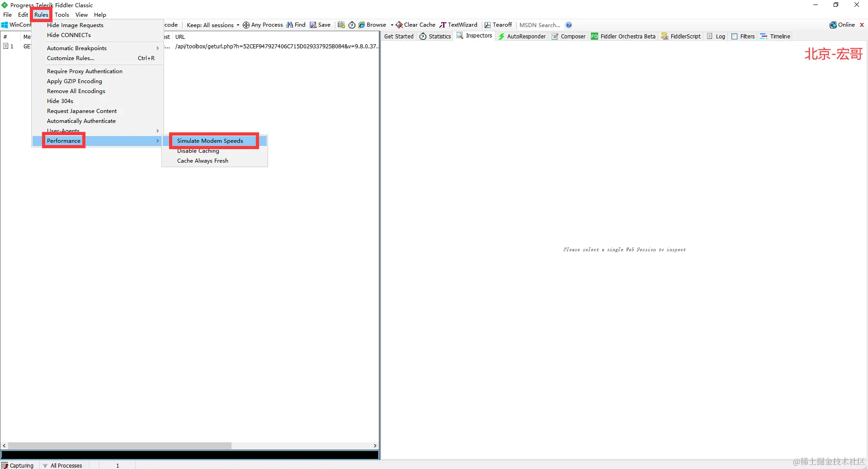Click the # column header

pos(10,37)
